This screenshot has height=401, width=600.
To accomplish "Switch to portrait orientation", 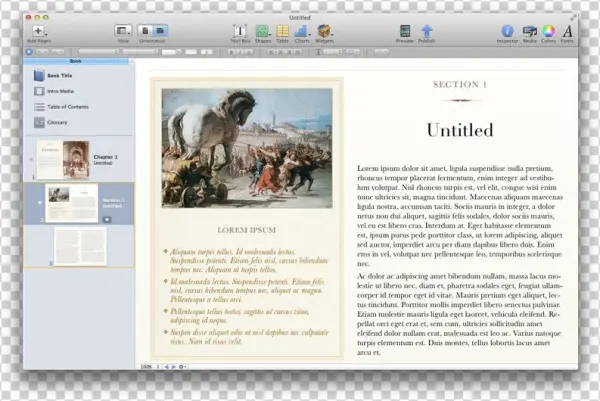I will click(145, 31).
